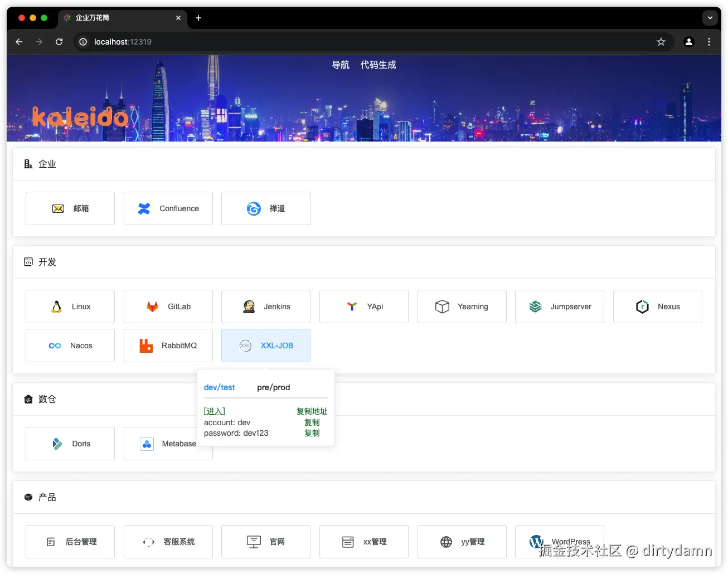This screenshot has width=728, height=574.
Task: Copy the account using its 复制 link
Action: [x=312, y=422]
